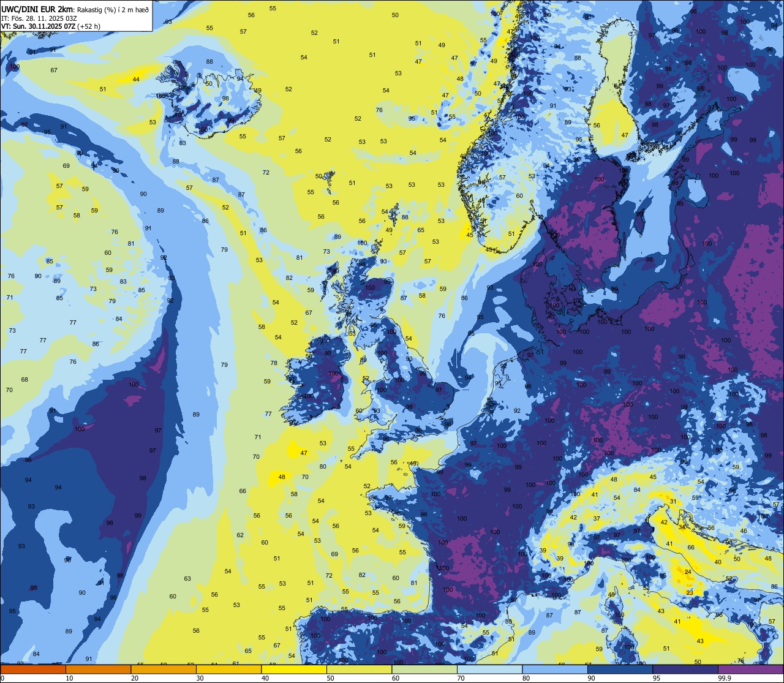Screen dimensions: 784x683
Task: Click the humidity value "31" near the Adriatic
Action: click(673, 502)
